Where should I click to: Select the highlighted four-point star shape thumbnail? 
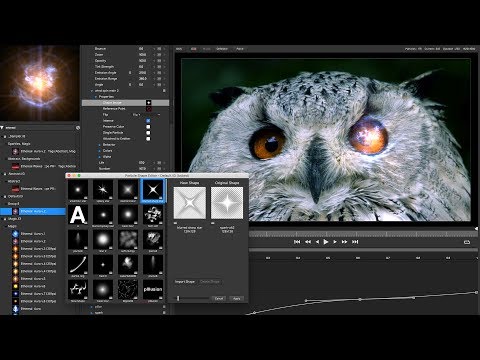(153, 190)
